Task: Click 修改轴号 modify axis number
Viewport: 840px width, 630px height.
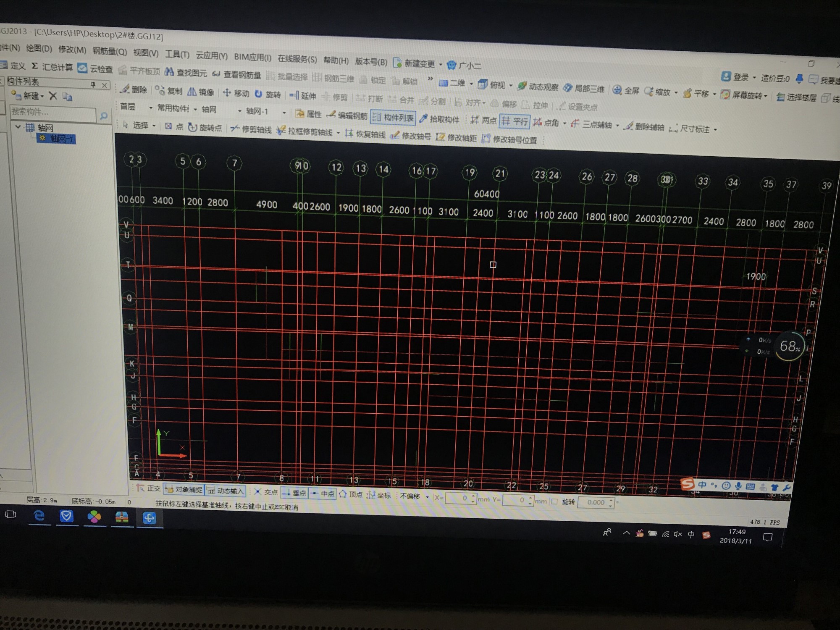Action: (411, 136)
